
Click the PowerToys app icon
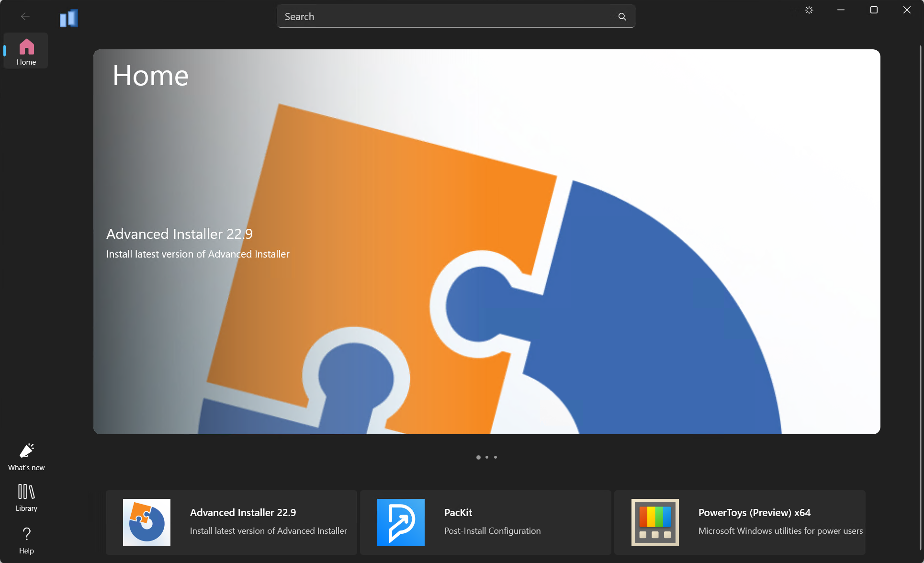coord(655,522)
